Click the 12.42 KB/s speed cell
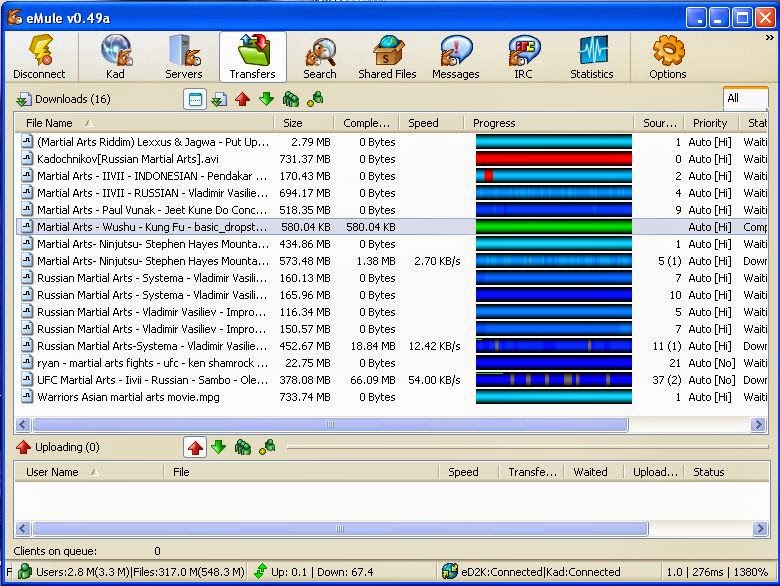Image resolution: width=780 pixels, height=586 pixels. (434, 346)
